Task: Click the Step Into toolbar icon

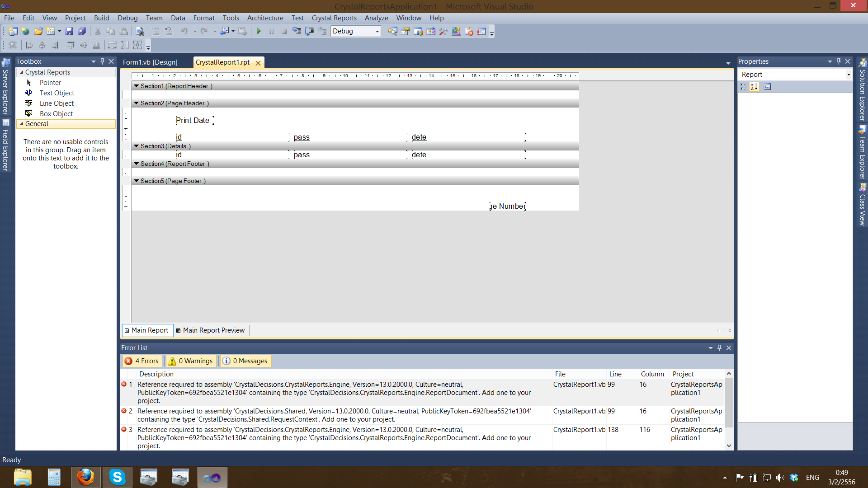Action: tap(297, 31)
